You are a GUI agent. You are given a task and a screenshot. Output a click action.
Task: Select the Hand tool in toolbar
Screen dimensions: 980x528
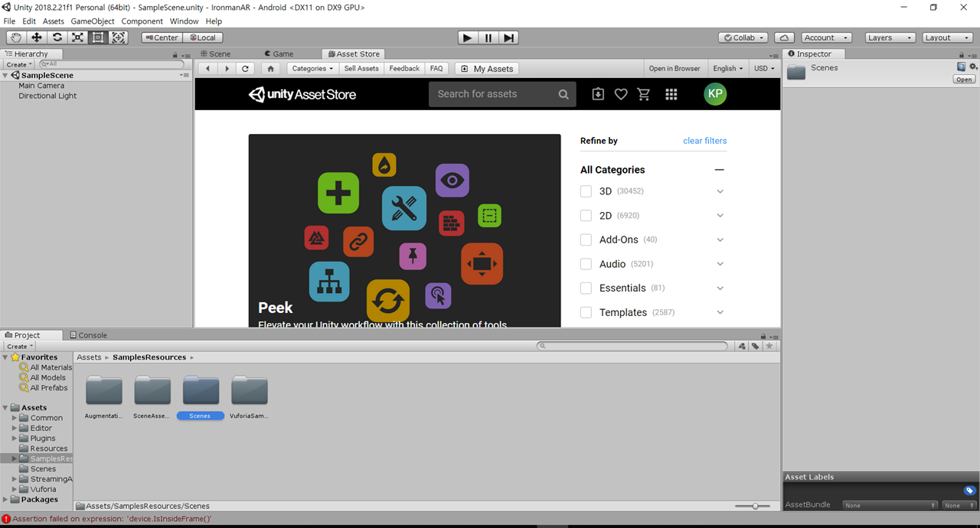[16, 37]
